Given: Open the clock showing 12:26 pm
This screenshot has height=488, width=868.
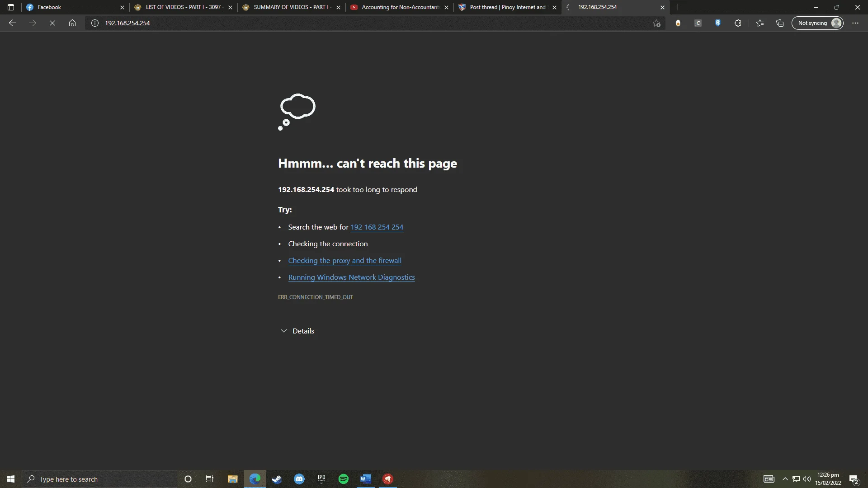Looking at the screenshot, I should (828, 479).
